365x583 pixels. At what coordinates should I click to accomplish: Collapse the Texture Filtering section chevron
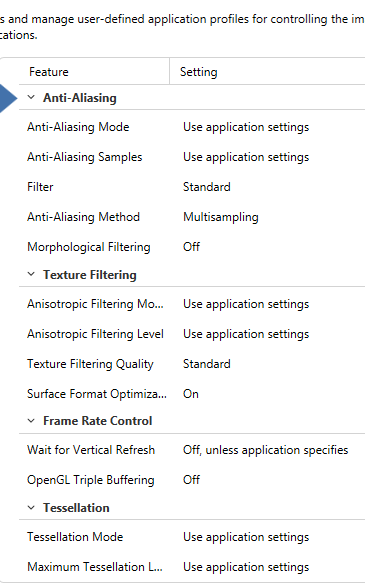(x=31, y=274)
